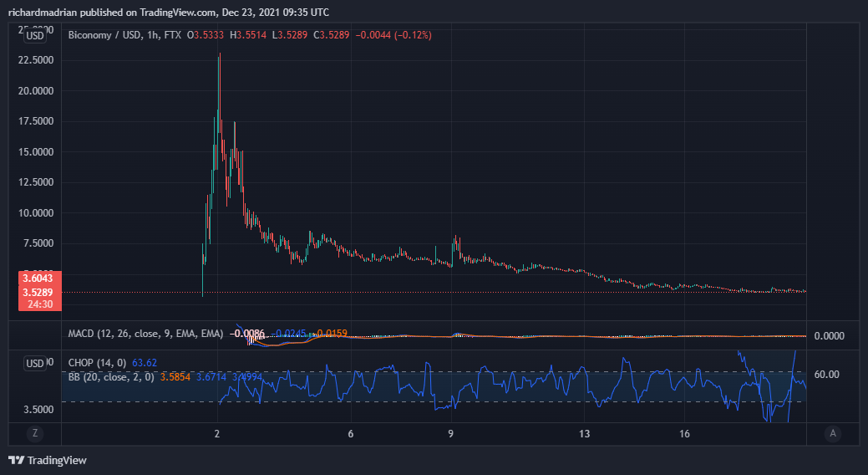Click the 3.5000 axis label in lower pane
Screen dimensions: 868x475
pos(38,409)
